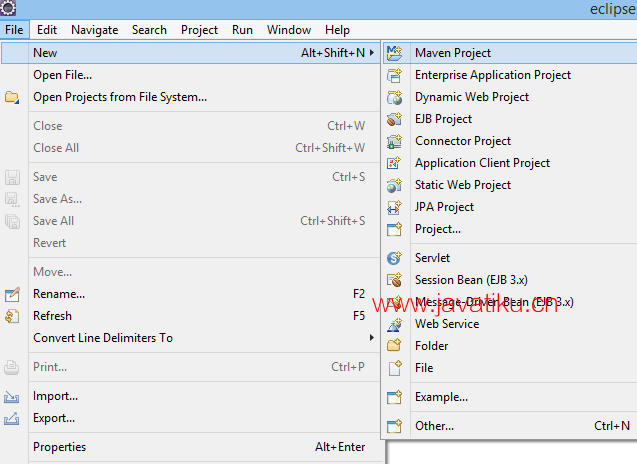Click the Refresh icon

[x=12, y=316]
